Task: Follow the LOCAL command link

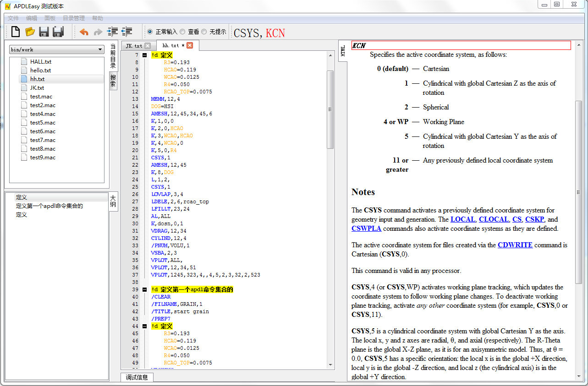Action: click(x=463, y=219)
